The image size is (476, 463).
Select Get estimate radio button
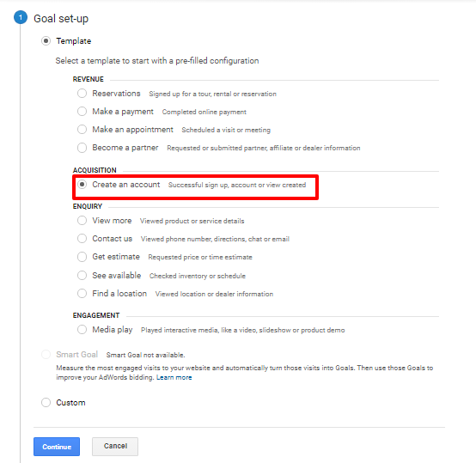point(82,257)
